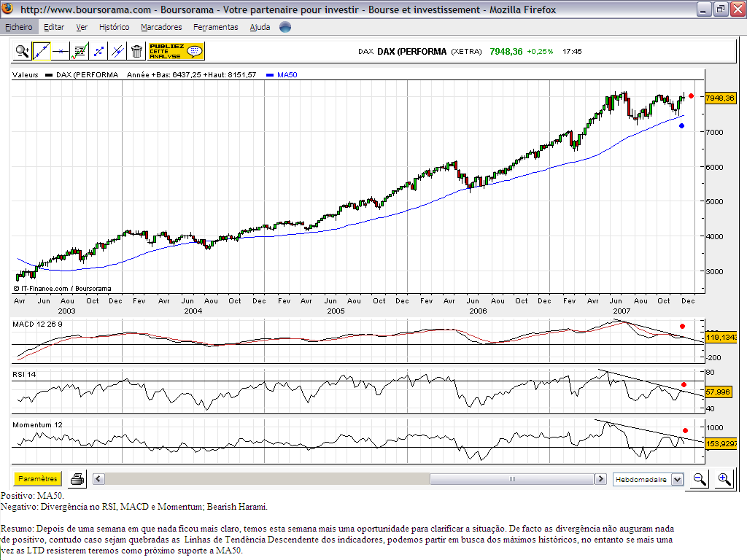Viewport: 747px width, 560px height.
Task: Open the Ferramentas menu
Action: tap(216, 27)
